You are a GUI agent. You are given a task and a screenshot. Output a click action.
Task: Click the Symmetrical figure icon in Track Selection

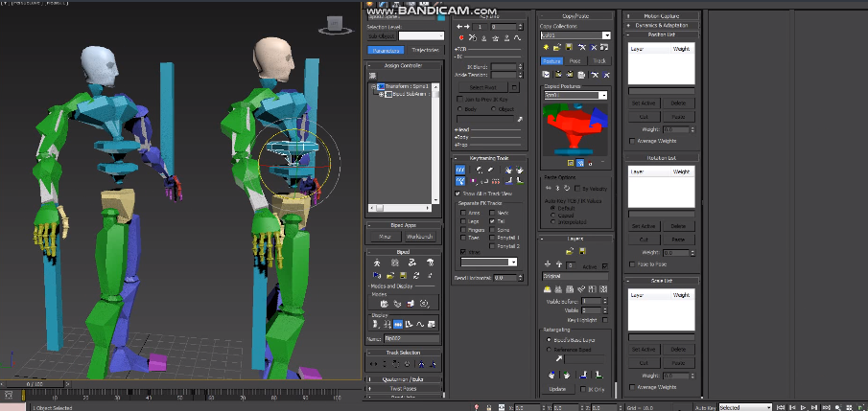[421, 364]
